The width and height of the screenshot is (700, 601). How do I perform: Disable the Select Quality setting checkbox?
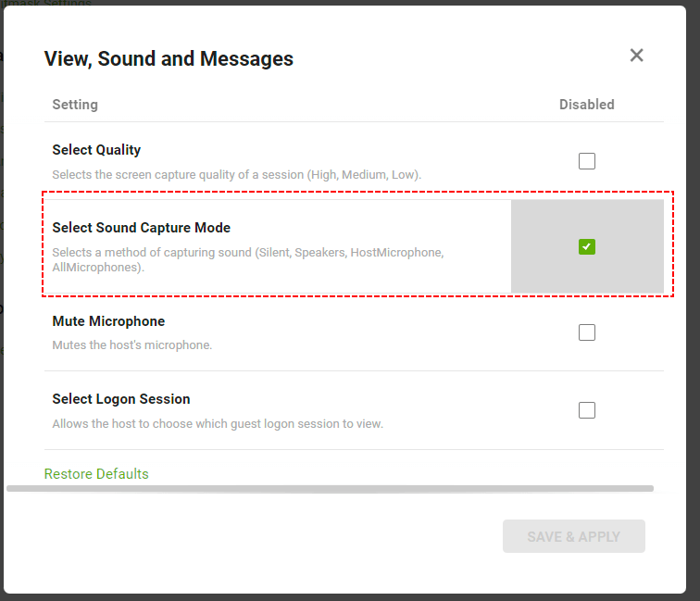[x=587, y=161]
